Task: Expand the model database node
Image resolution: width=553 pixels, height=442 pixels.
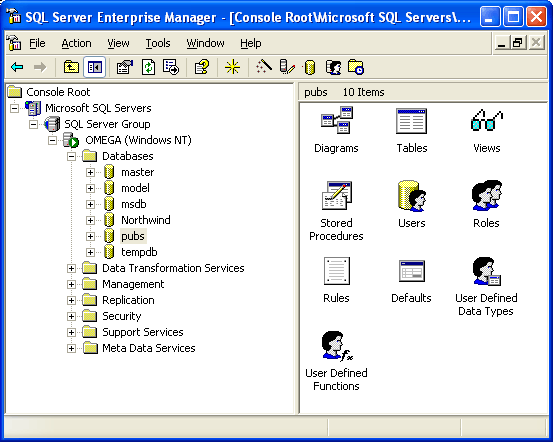Action: click(90, 188)
